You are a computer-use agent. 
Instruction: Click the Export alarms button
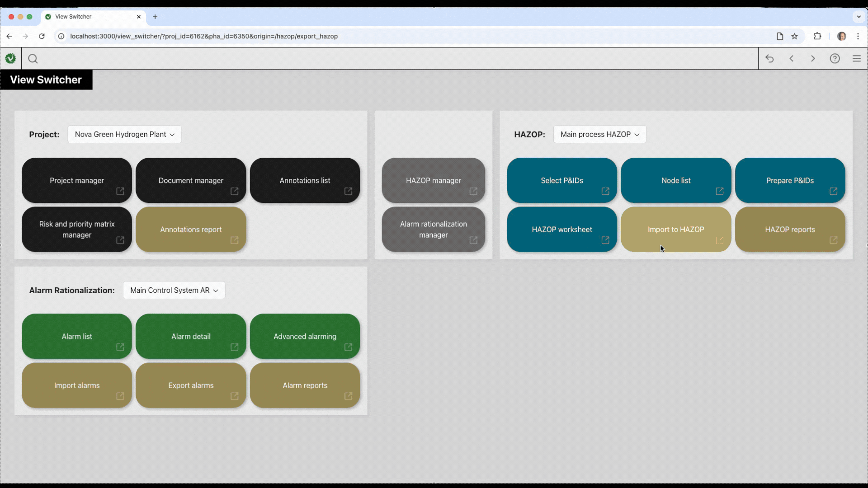pos(190,385)
